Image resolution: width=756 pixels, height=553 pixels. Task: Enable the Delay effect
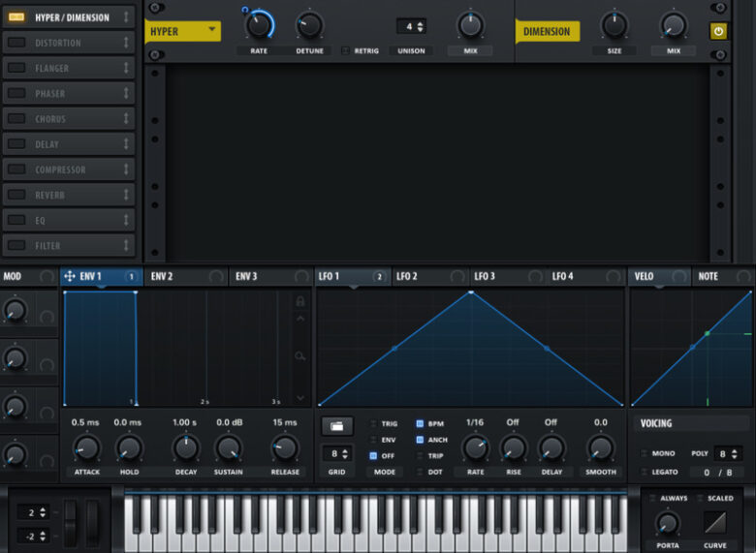click(16, 143)
